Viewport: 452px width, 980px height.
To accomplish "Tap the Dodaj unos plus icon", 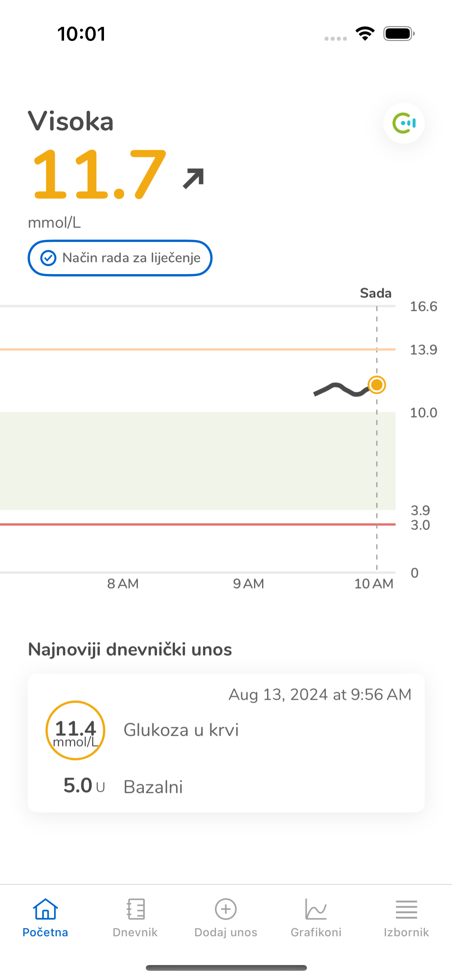I will [226, 909].
